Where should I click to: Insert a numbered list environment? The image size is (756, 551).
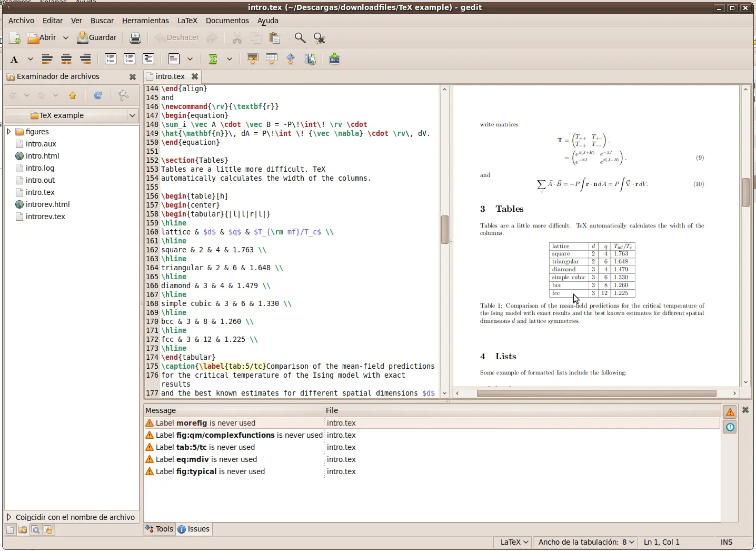point(130,59)
